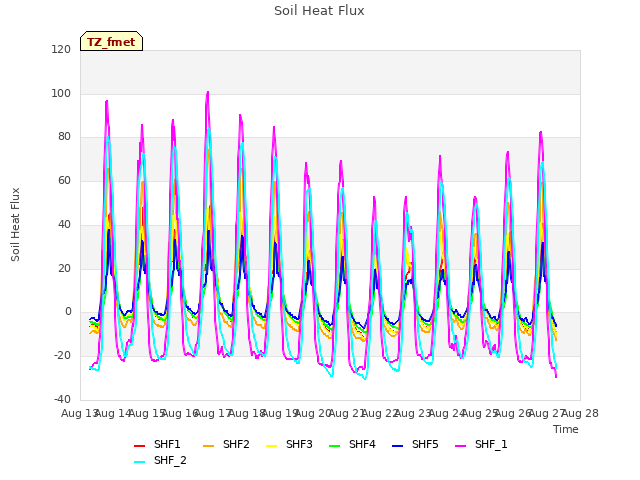
Task: Click the magenta SHF_1 legend swatch
Action: click(460, 446)
